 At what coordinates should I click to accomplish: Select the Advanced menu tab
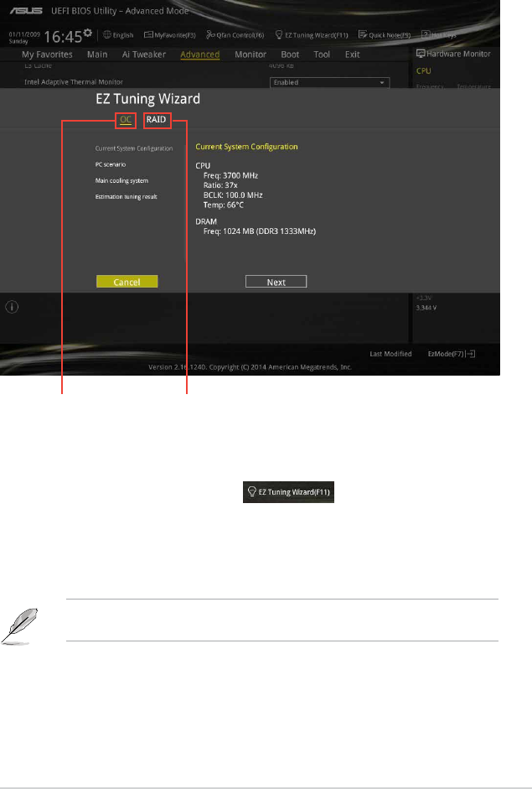(200, 55)
